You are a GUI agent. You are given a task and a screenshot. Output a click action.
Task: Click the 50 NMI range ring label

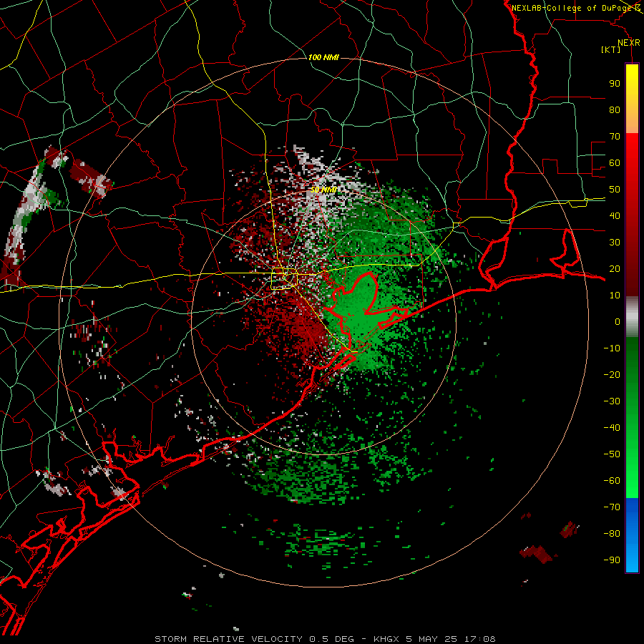(323, 190)
